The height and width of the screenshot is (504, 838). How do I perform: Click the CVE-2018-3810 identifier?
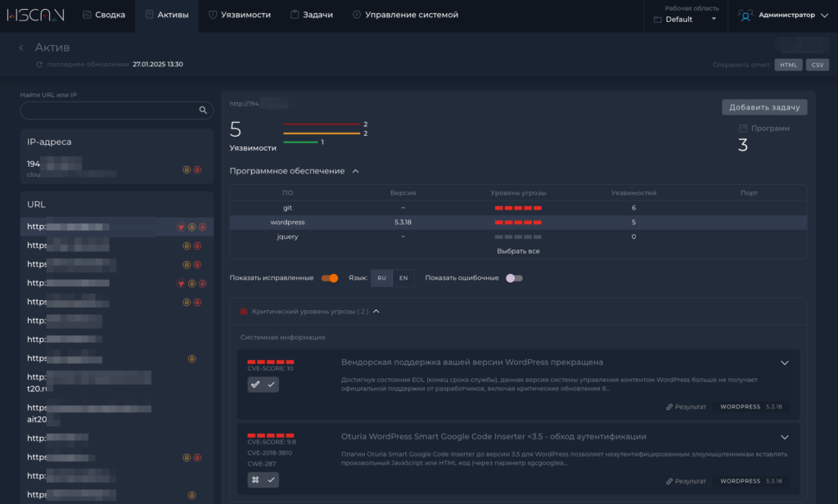tap(269, 452)
